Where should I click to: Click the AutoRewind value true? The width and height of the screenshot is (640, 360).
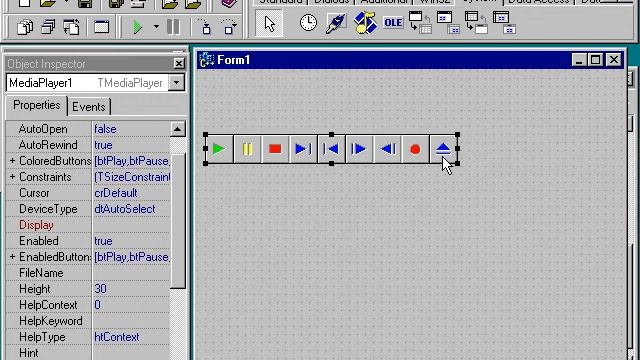click(103, 145)
